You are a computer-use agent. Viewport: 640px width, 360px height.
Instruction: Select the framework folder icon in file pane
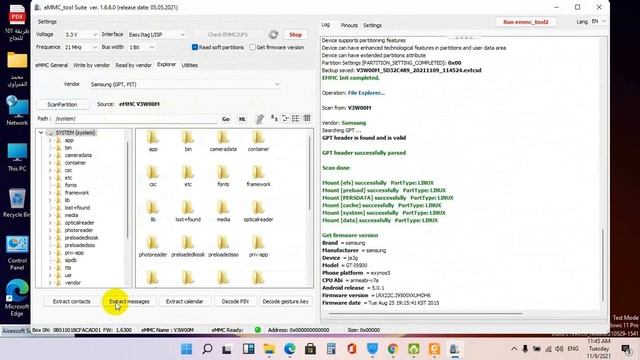(258, 173)
